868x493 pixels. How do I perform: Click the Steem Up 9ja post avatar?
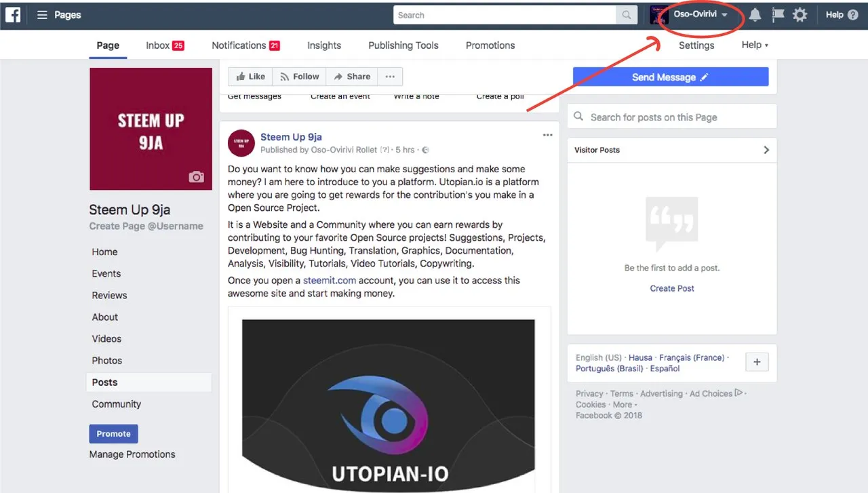pos(241,143)
